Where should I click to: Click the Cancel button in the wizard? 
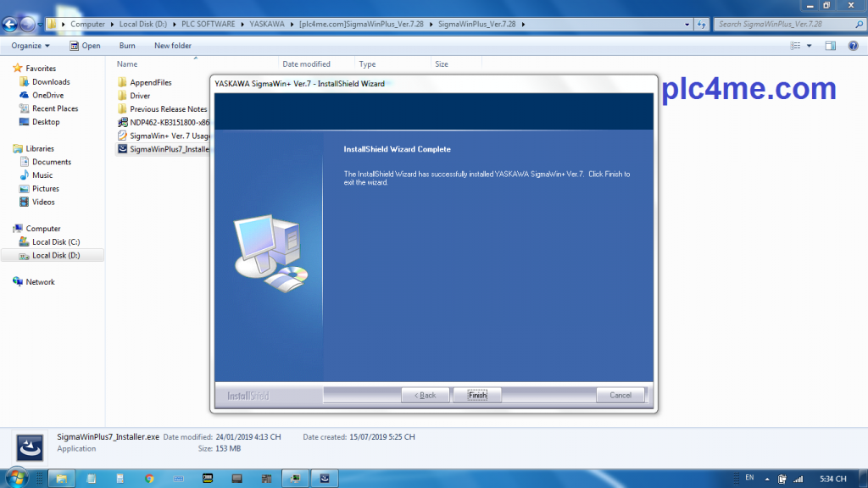click(620, 395)
